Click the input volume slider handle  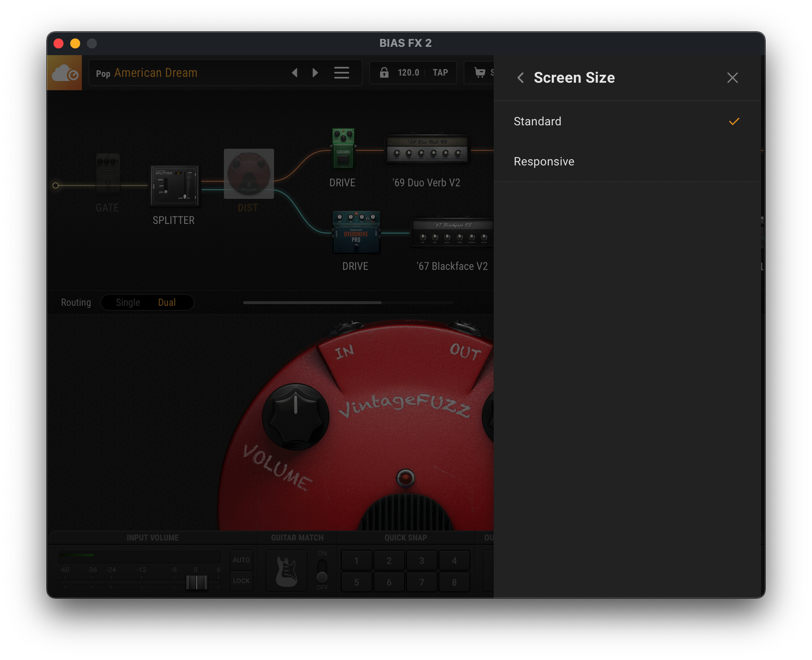196,582
